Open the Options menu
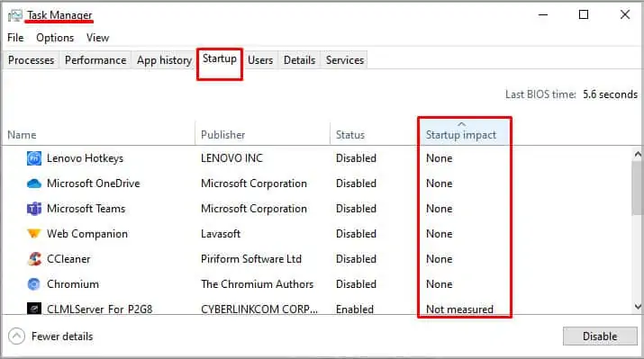This screenshot has width=644, height=359. 55,38
